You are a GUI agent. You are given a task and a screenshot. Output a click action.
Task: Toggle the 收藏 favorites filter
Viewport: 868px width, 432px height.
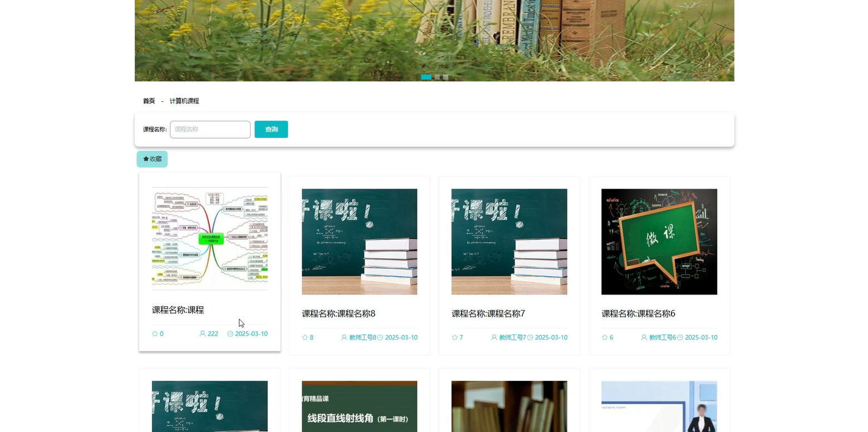pos(152,159)
